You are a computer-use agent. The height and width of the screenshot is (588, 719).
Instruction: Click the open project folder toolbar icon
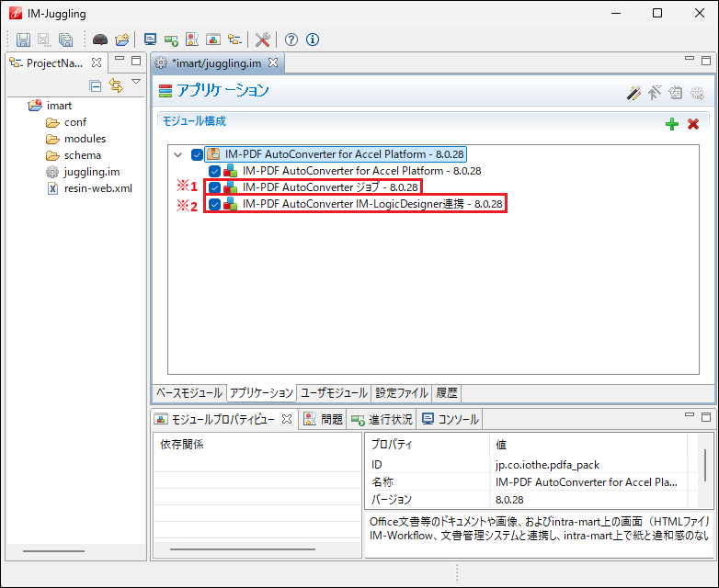[x=122, y=40]
